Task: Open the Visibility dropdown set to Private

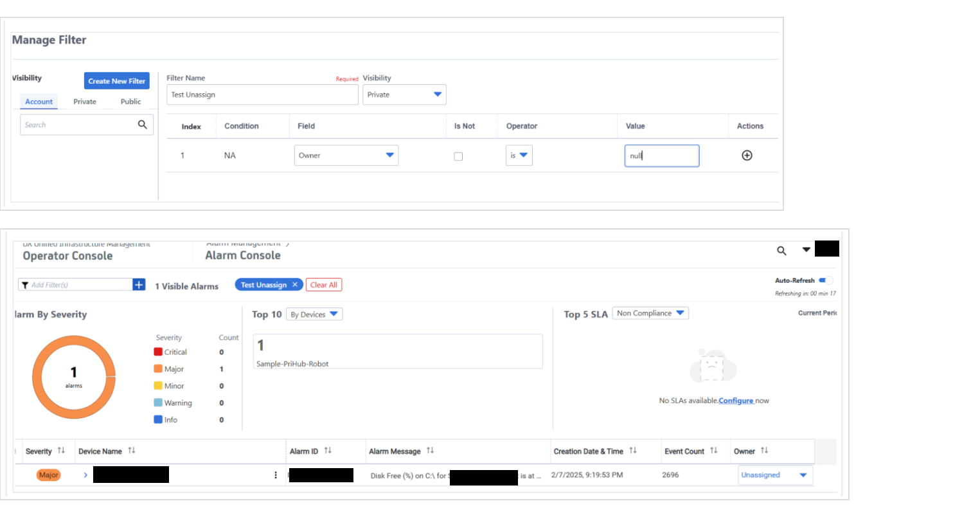Action: [x=404, y=95]
